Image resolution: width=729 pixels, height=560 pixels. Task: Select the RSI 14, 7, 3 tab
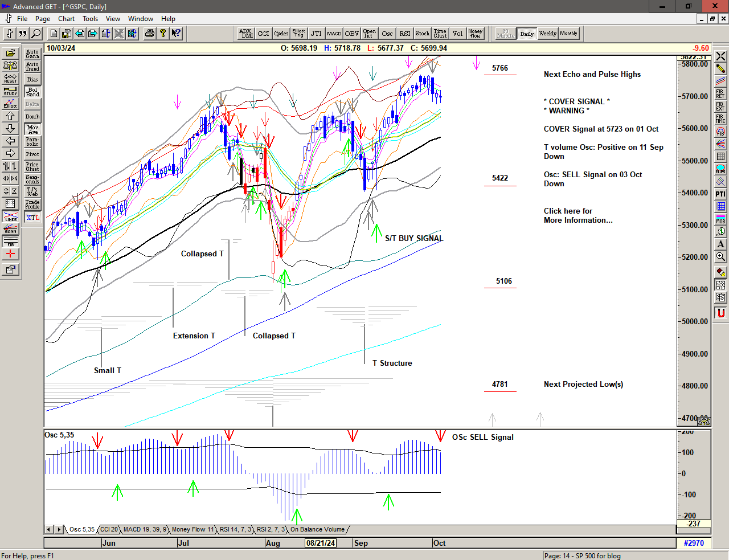235,530
